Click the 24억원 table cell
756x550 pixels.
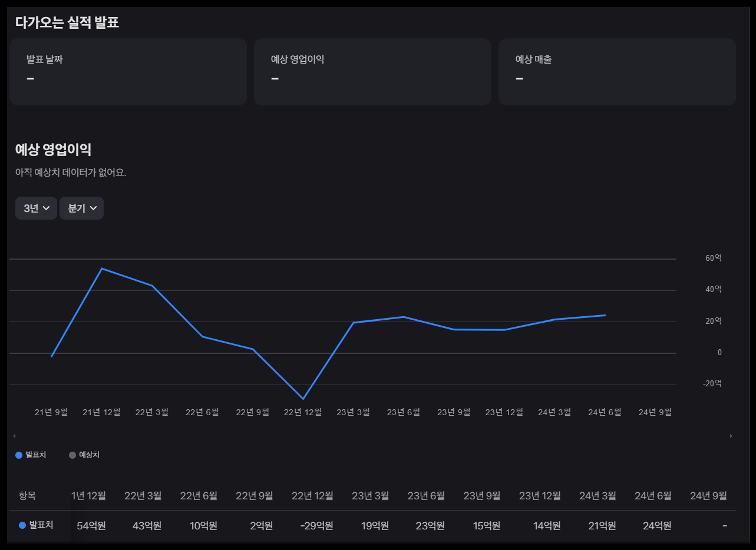pyautogui.click(x=657, y=526)
